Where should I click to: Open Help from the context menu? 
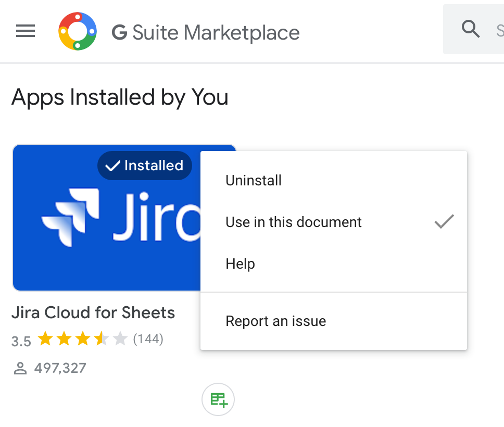(x=334, y=264)
